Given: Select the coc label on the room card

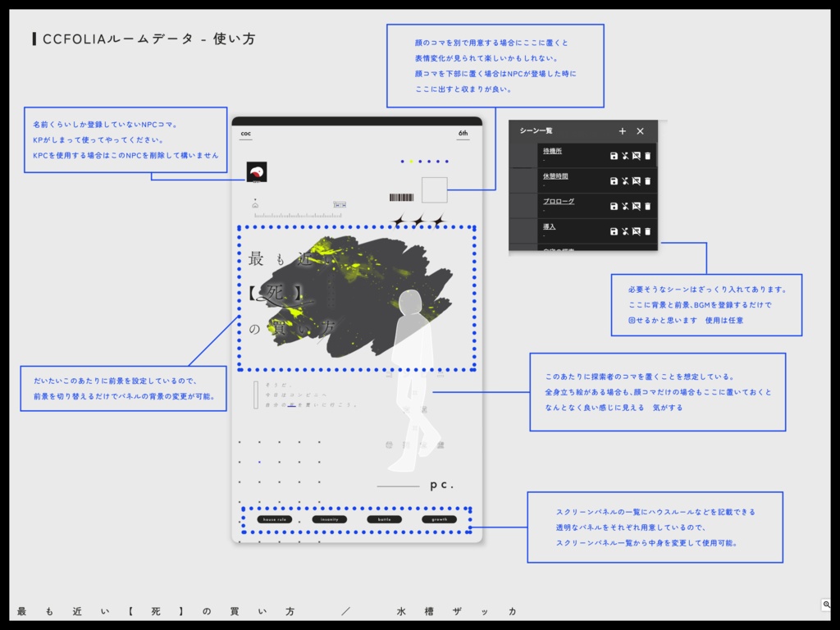Looking at the screenshot, I should coord(245,134).
